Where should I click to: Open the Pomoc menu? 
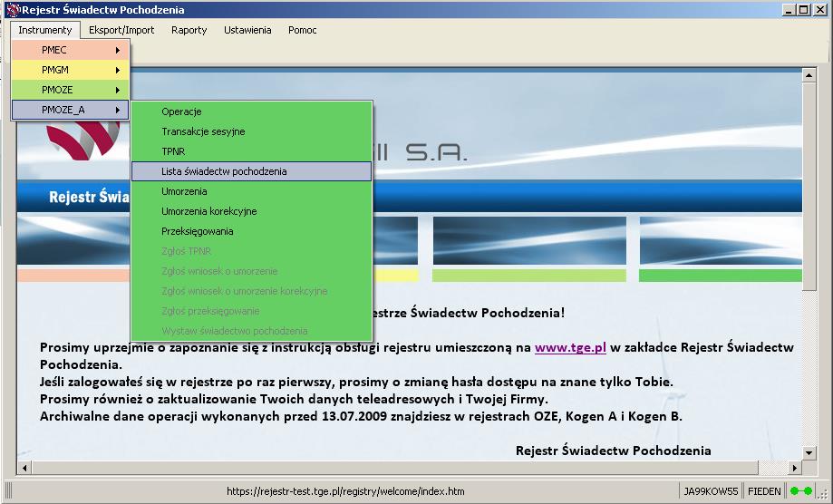pos(302,30)
